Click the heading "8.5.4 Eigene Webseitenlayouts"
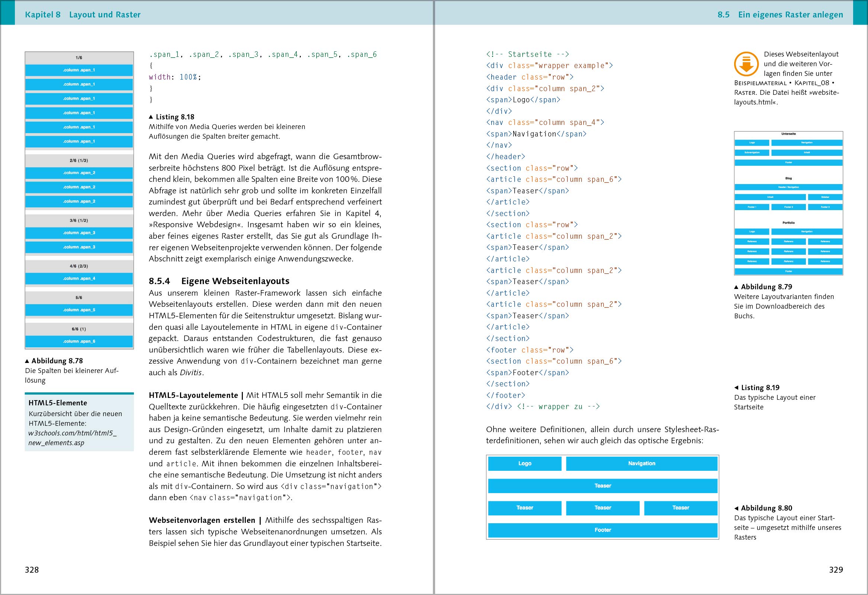 [219, 281]
